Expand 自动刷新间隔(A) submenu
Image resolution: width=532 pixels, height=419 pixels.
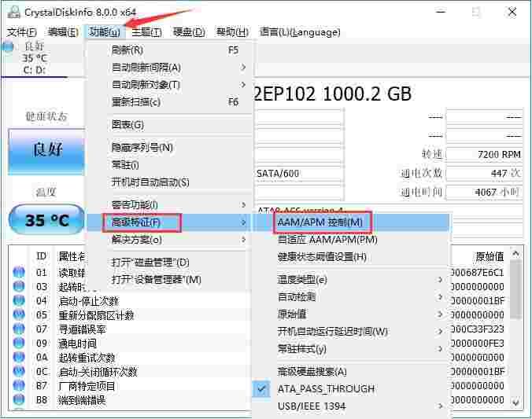[169, 68]
